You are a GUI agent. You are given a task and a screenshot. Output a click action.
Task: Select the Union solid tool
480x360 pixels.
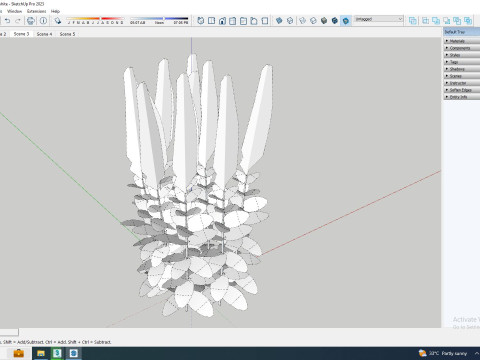click(436, 21)
